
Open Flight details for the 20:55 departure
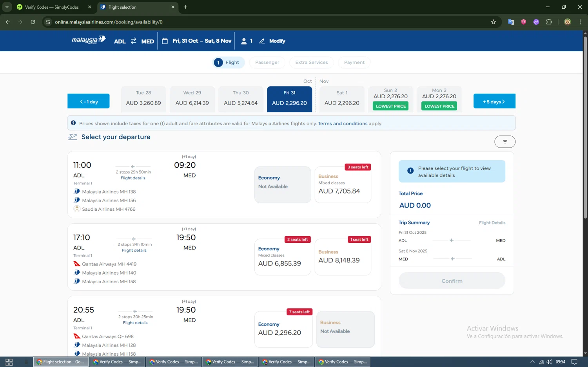tap(135, 323)
